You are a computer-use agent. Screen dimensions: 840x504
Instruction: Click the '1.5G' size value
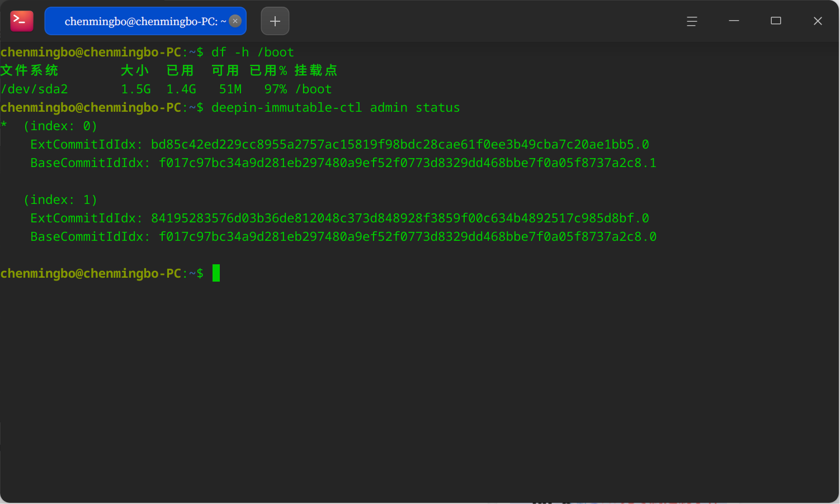[x=136, y=89]
